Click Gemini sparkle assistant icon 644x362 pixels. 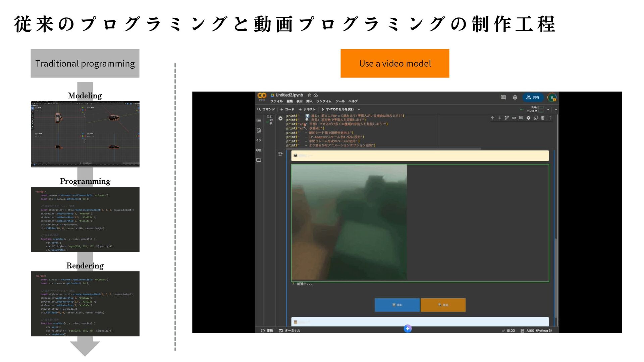pyautogui.click(x=408, y=328)
